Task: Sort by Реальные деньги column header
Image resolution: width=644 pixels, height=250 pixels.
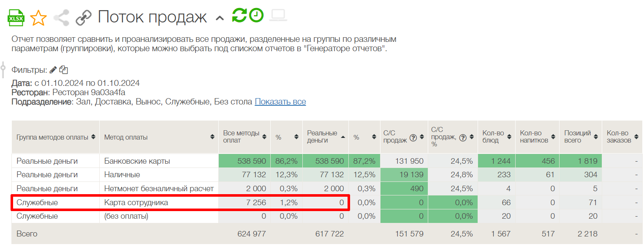Action: pos(342,137)
